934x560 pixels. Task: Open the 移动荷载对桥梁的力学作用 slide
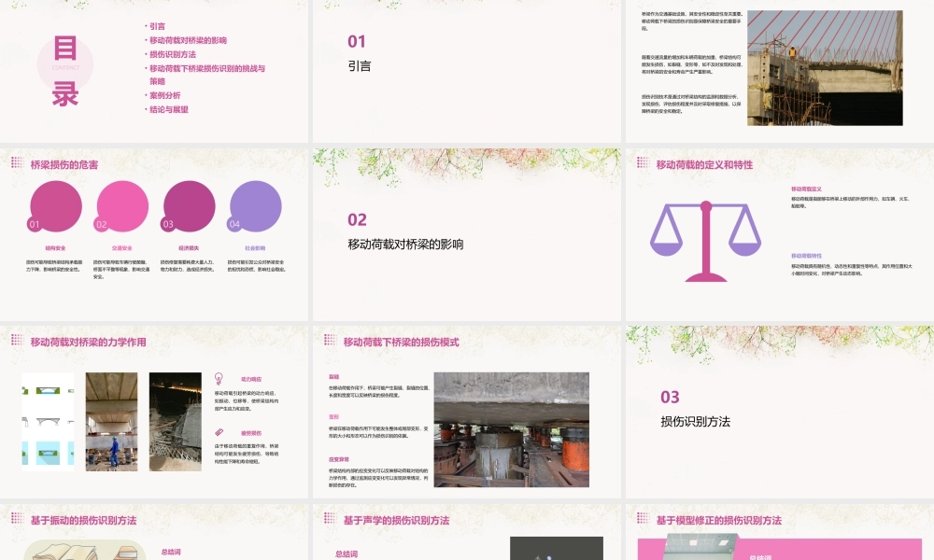point(154,412)
